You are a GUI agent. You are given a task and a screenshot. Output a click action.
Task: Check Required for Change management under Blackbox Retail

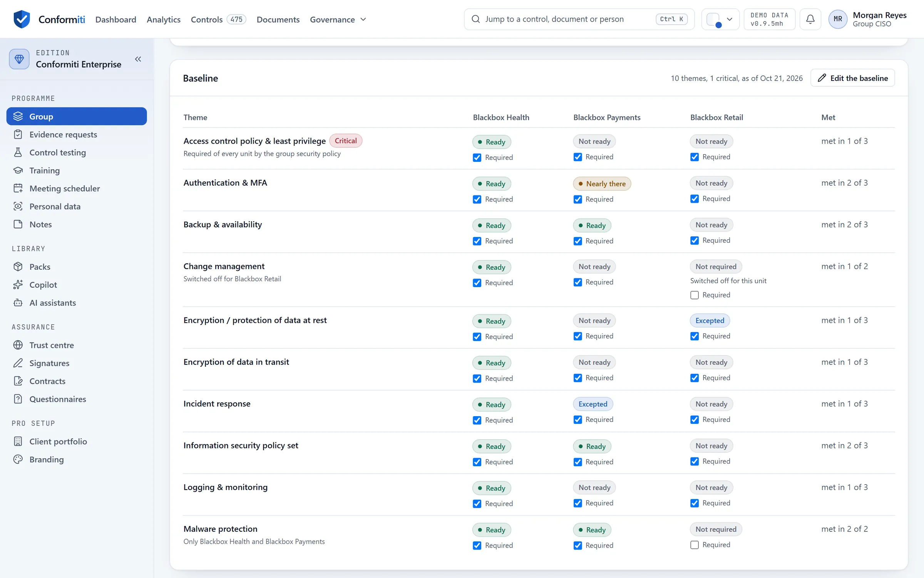click(695, 295)
